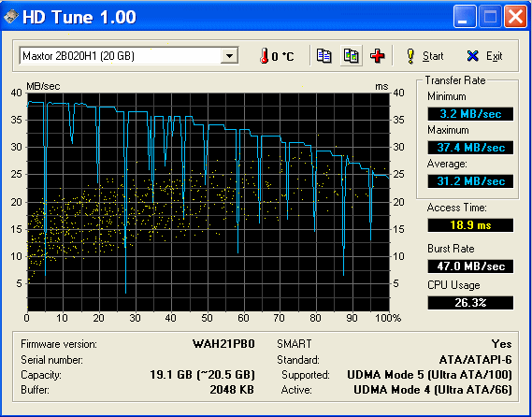The width and height of the screenshot is (532, 417).
Task: Start the benchmark test
Action: tap(424, 56)
